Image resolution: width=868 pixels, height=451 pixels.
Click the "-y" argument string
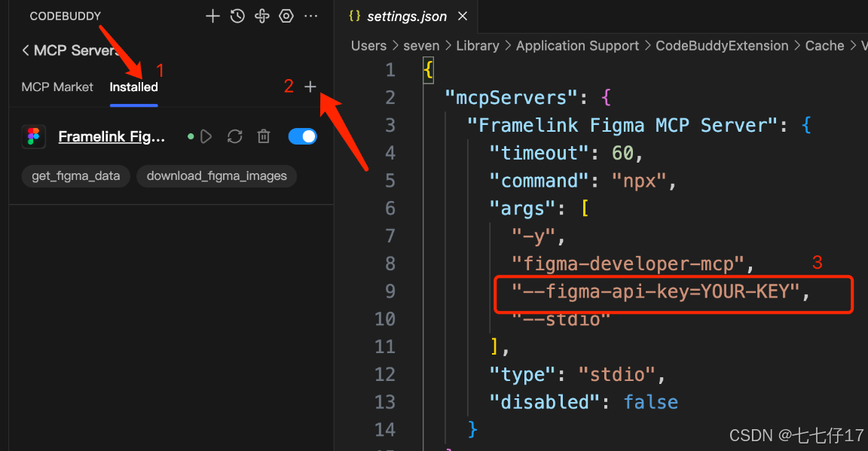pyautogui.click(x=533, y=237)
